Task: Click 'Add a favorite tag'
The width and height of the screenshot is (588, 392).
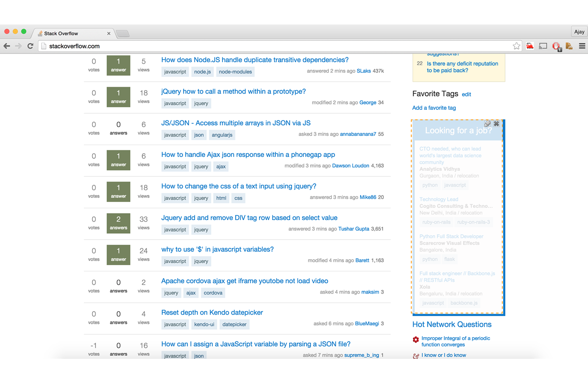Action: (x=434, y=108)
